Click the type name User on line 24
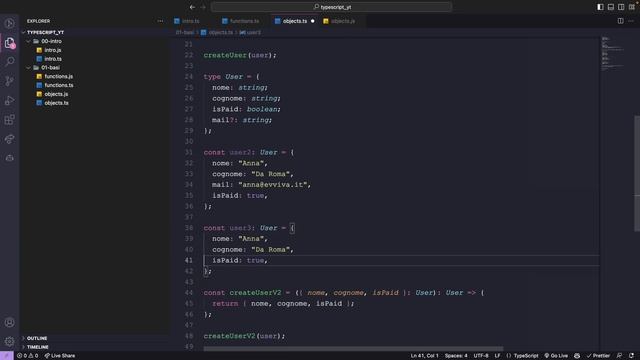 click(x=234, y=77)
